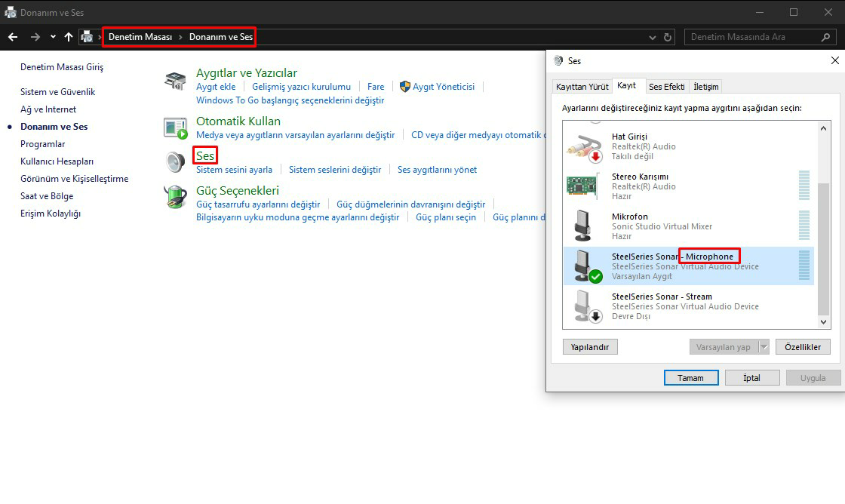Open Ağ ve Internet category
The image size is (845, 504).
48,109
